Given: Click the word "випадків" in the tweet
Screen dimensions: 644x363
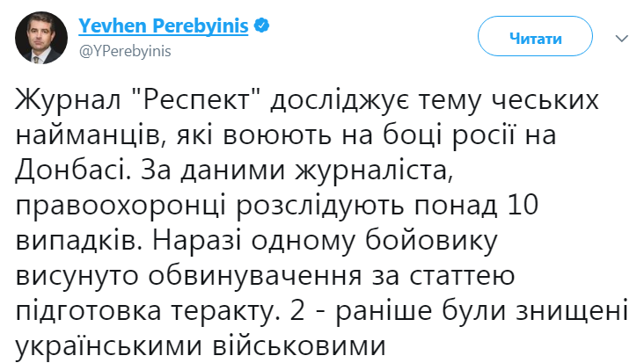Looking at the screenshot, I should tap(78, 241).
